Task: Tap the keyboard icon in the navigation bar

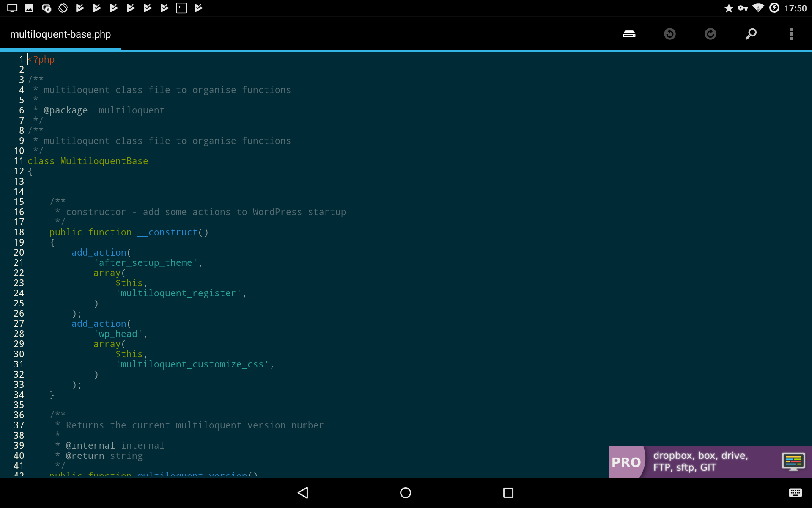Action: pos(795,493)
